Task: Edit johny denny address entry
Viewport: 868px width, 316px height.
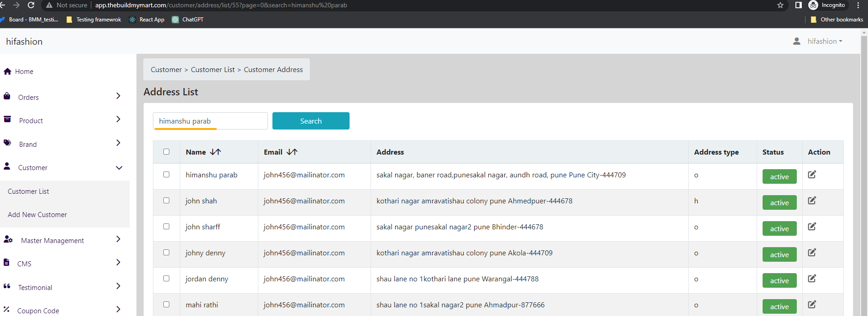Action: pyautogui.click(x=812, y=253)
